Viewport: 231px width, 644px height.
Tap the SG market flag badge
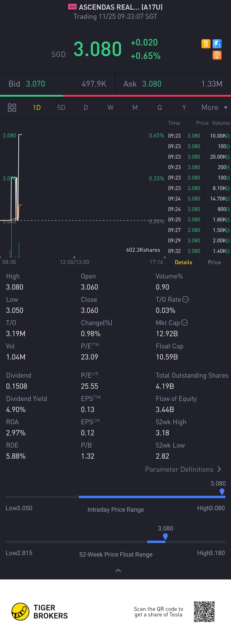(x=72, y=7)
